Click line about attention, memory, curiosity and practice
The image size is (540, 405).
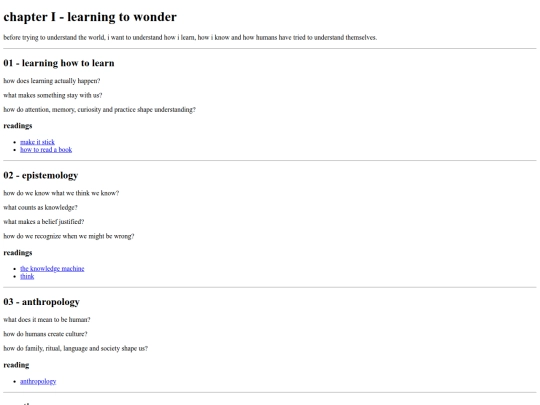click(x=100, y=110)
